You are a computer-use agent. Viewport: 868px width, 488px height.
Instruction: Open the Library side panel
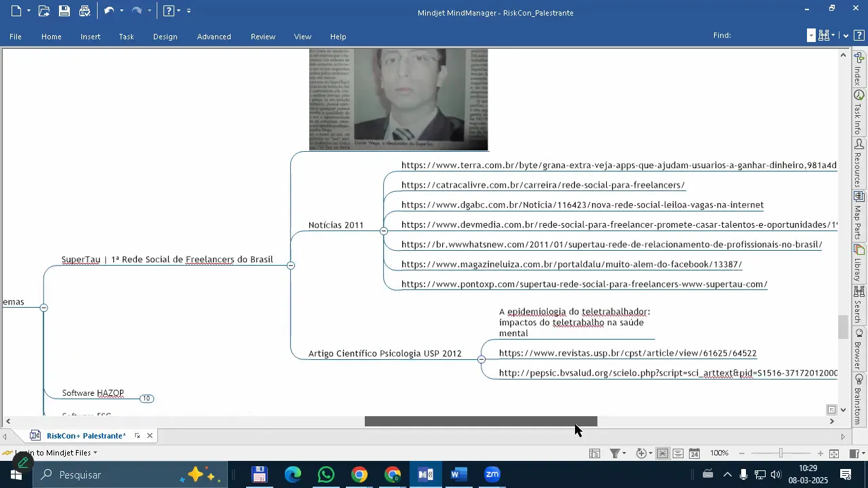(x=859, y=263)
